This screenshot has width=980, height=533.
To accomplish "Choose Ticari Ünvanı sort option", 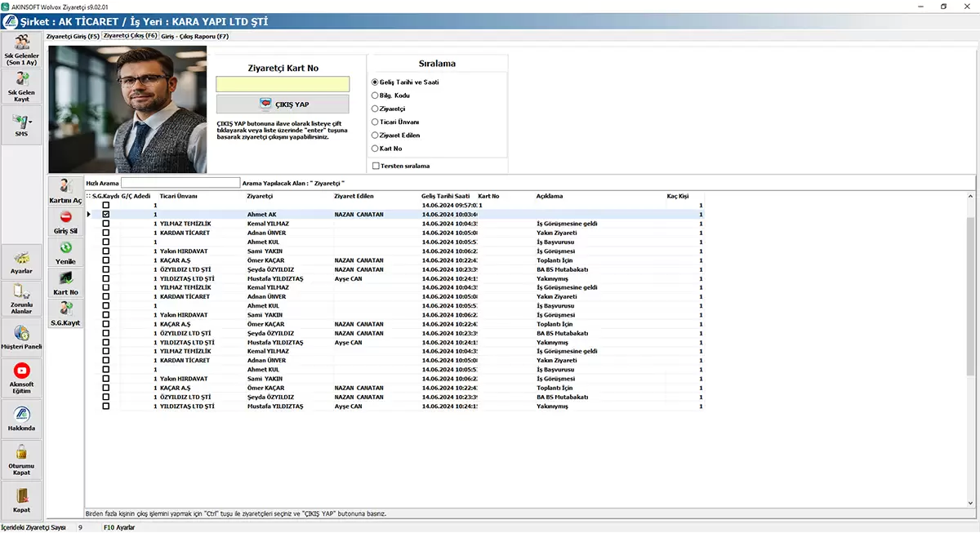I will click(375, 122).
